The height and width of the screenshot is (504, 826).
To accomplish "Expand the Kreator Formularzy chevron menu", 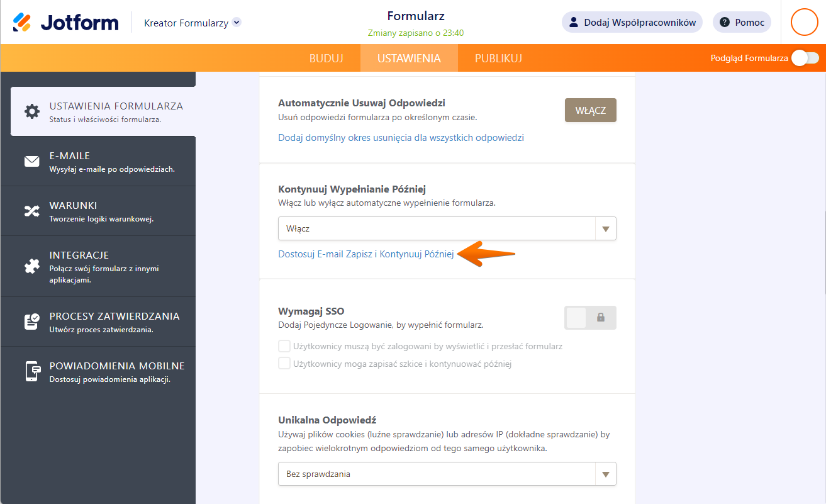I will (x=237, y=23).
